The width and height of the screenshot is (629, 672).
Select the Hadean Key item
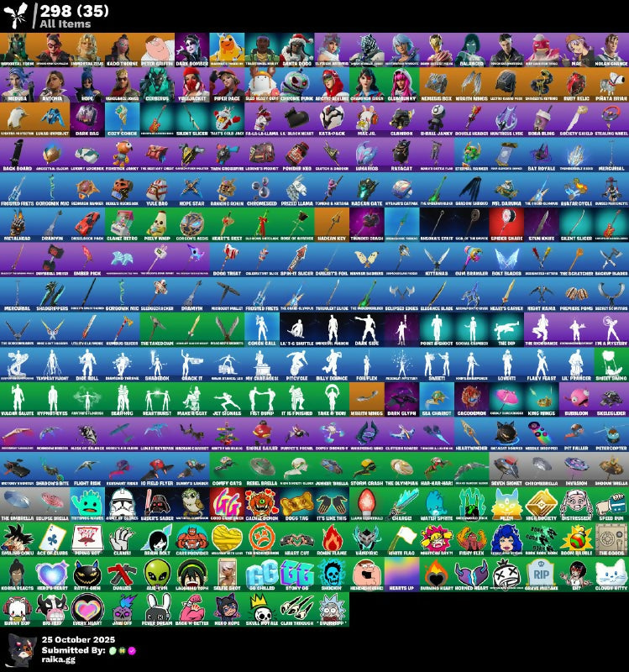332,223
